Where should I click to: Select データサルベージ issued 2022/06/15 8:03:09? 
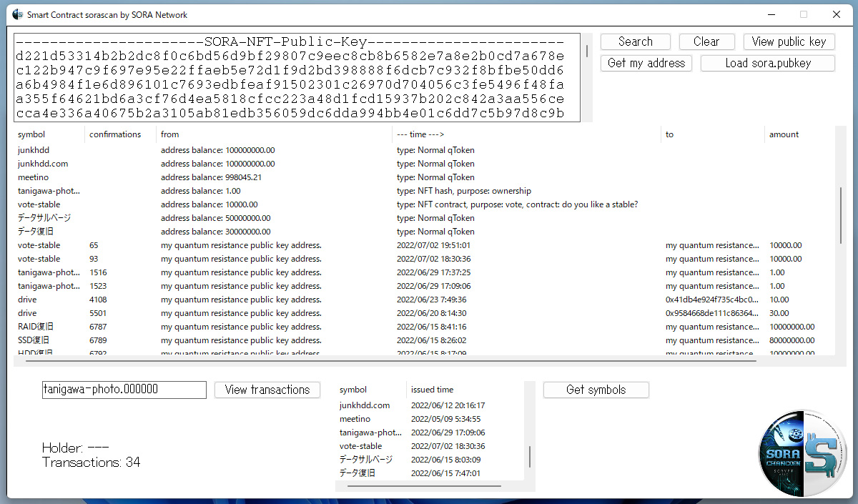point(430,460)
